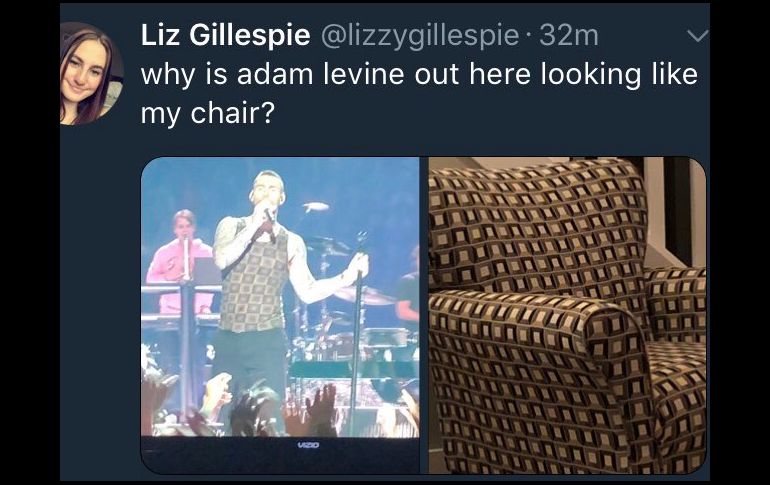Open the 32m timestamp permalink
This screenshot has width=770, height=485.
click(569, 35)
